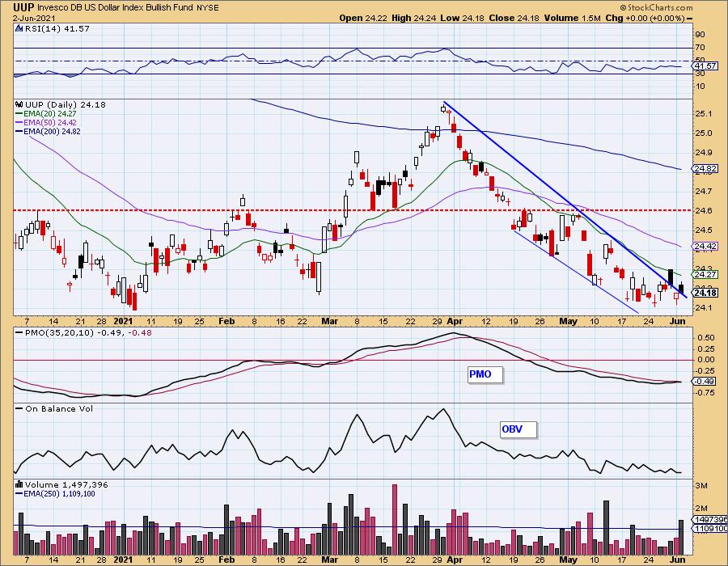Click the 90 level label on RSI axis
Screen dimensions: 728x566
(x=700, y=34)
